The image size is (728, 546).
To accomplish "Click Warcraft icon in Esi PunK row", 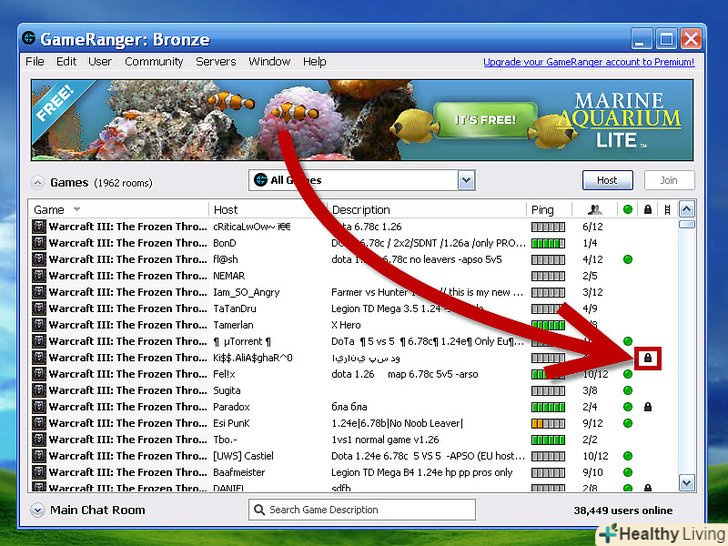I will [x=39, y=423].
